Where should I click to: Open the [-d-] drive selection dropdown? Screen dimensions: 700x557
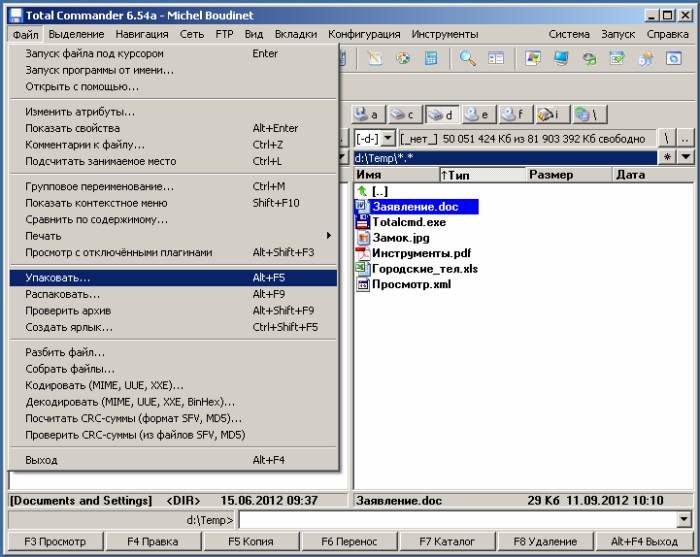pos(388,139)
